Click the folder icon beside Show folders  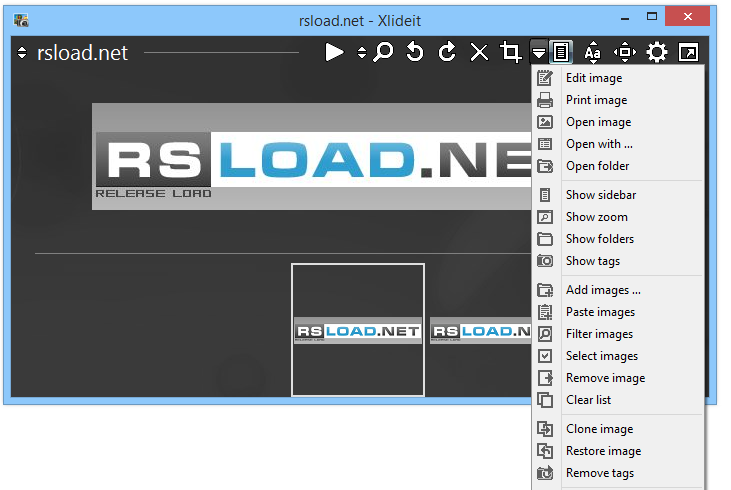pyautogui.click(x=545, y=239)
